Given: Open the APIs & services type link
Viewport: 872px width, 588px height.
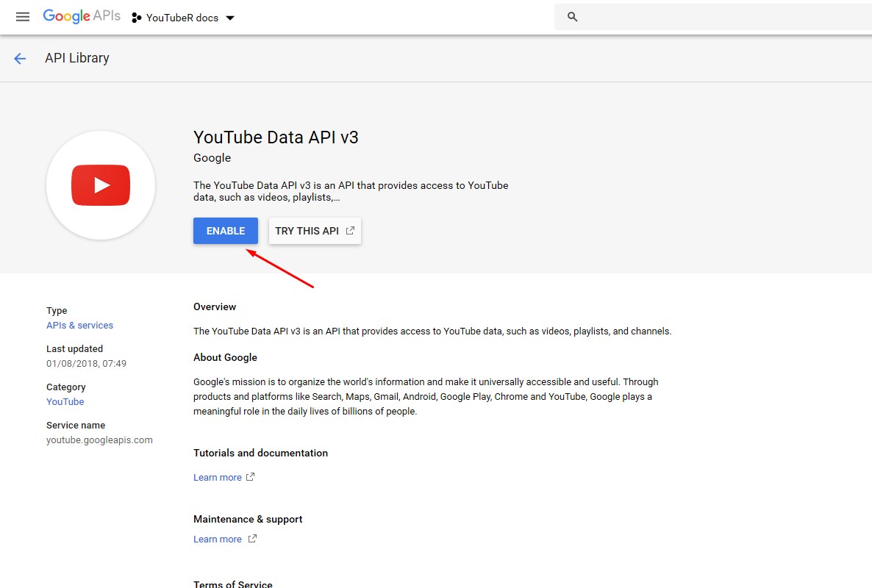Looking at the screenshot, I should [x=79, y=326].
